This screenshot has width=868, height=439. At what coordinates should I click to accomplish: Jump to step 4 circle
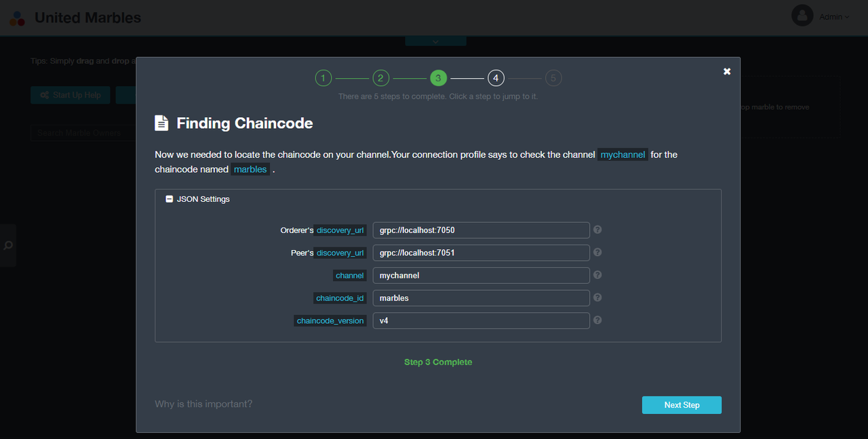pyautogui.click(x=496, y=78)
